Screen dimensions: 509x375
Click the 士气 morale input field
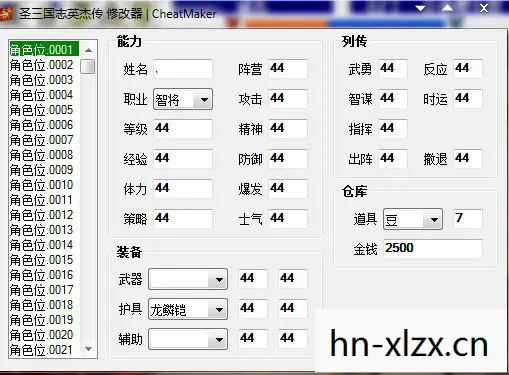pos(288,219)
